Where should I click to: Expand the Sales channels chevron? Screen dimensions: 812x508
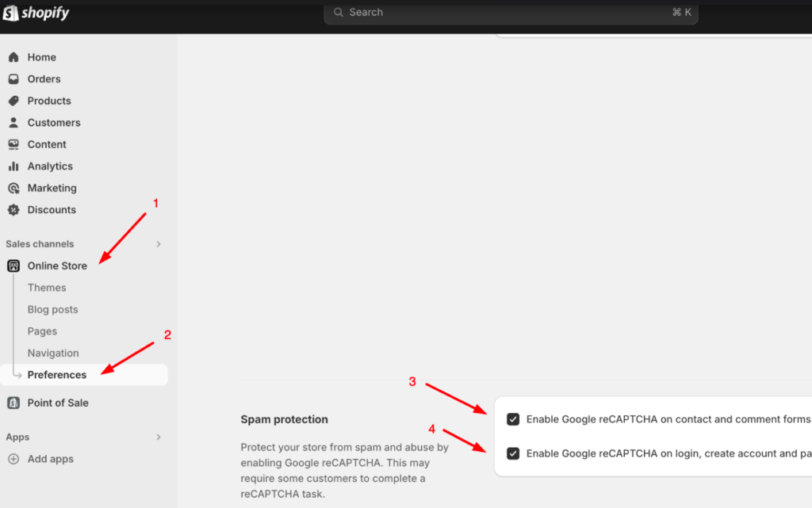[159, 244]
